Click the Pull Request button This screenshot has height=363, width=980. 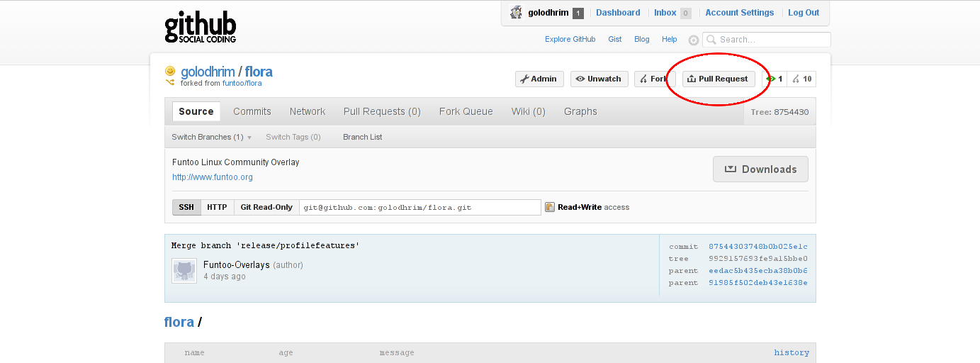(718, 79)
